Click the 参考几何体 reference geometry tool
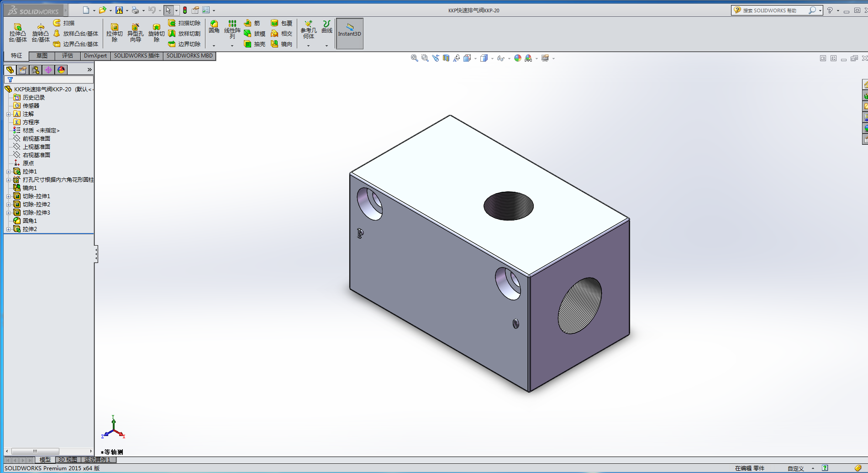 [x=308, y=29]
